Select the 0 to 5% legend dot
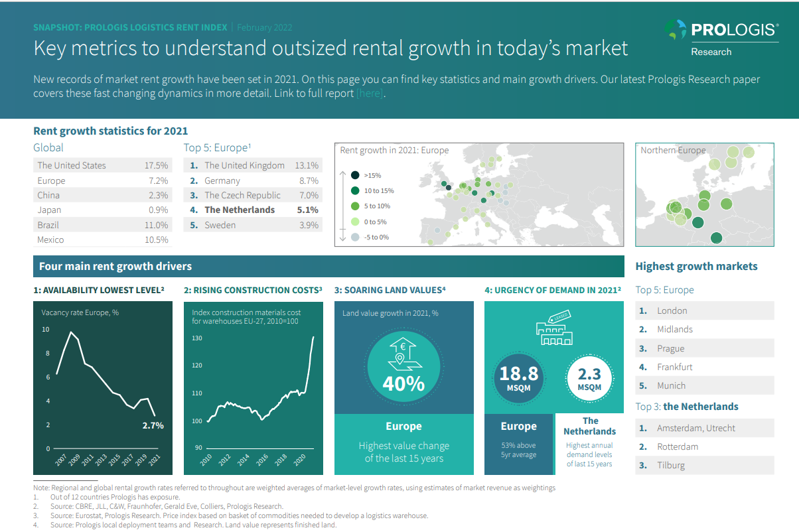The width and height of the screenshot is (799, 532). pos(355,222)
